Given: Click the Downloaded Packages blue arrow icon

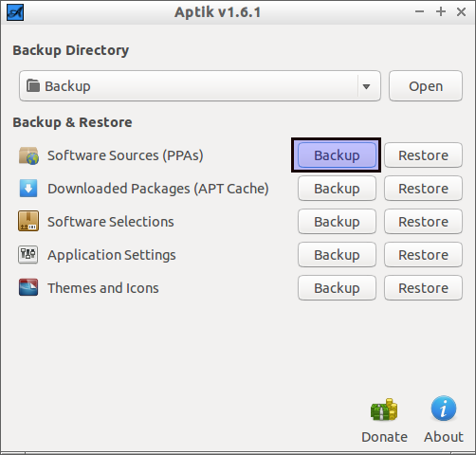Looking at the screenshot, I should [28, 189].
